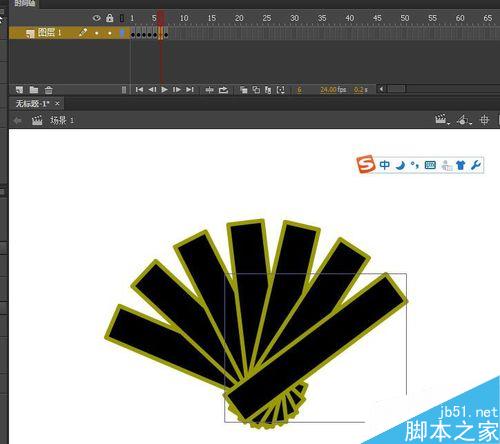This screenshot has height=444, width=500.
Task: Click the back arrow in the edit bar
Action: click(x=17, y=120)
